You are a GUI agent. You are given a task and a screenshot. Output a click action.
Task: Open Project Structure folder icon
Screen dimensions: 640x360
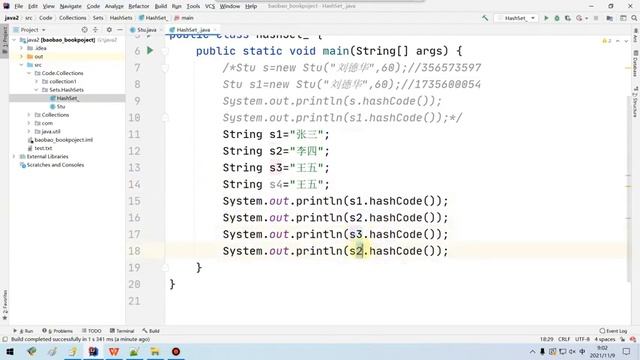[x=609, y=18]
